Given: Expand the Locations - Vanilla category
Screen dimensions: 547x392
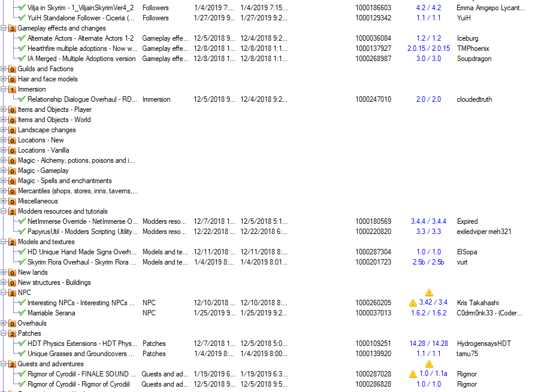Looking at the screenshot, I should (x=3, y=150).
